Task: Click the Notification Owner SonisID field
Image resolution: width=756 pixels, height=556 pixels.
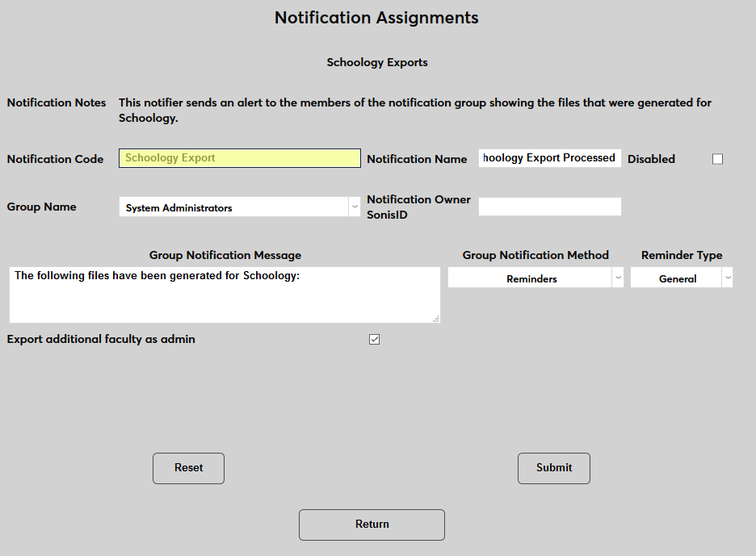Action: click(x=550, y=207)
